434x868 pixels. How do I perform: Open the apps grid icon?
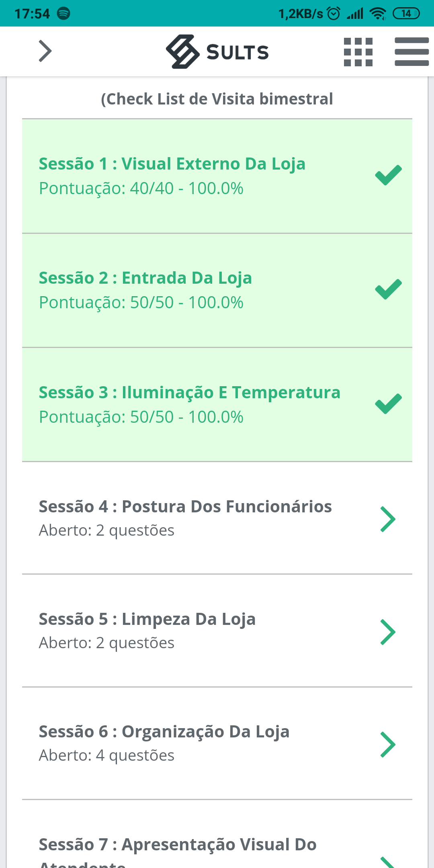coord(358,52)
